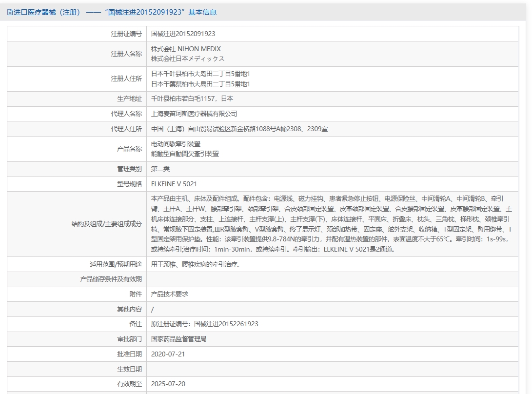Select production address '千叶县柏市若白毛1157，日本'
The image size is (532, 394).
coord(192,99)
